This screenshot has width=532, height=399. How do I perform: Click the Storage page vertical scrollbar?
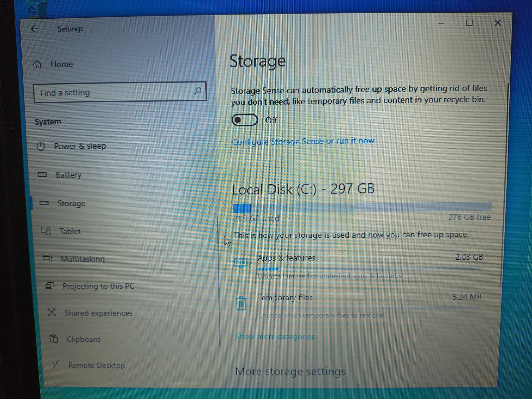point(504,185)
